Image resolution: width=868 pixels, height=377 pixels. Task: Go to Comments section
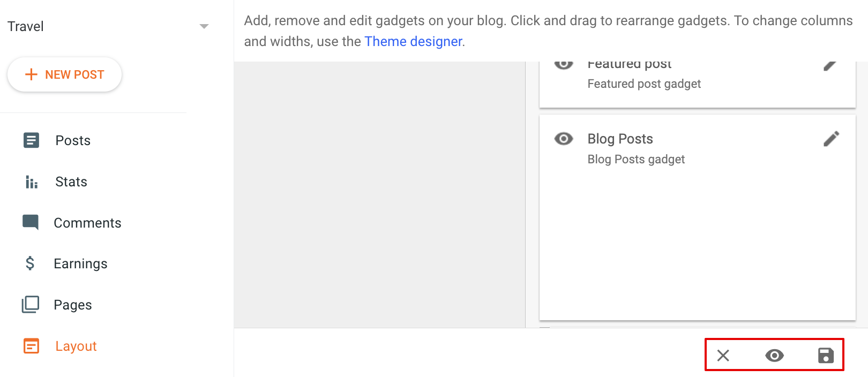87,223
